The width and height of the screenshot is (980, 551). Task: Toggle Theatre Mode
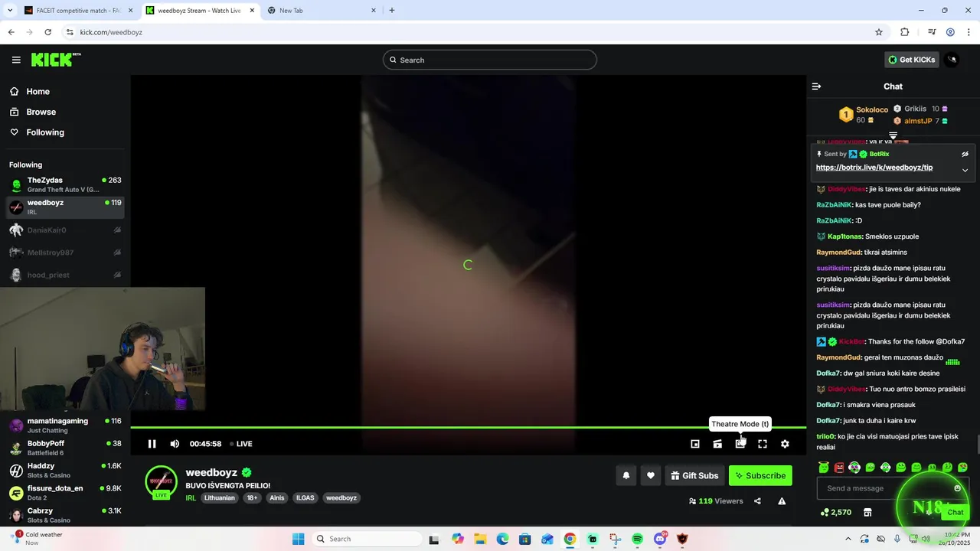pos(740,444)
